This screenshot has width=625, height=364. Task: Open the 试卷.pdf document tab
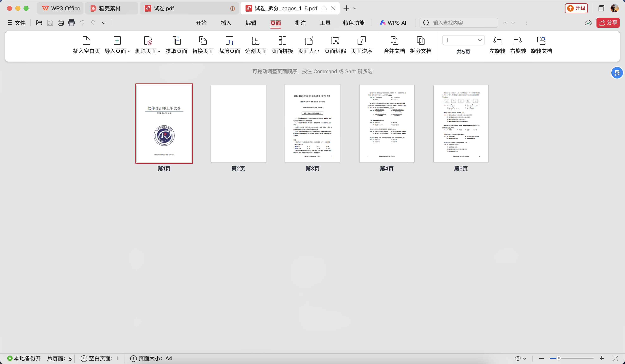tap(164, 8)
